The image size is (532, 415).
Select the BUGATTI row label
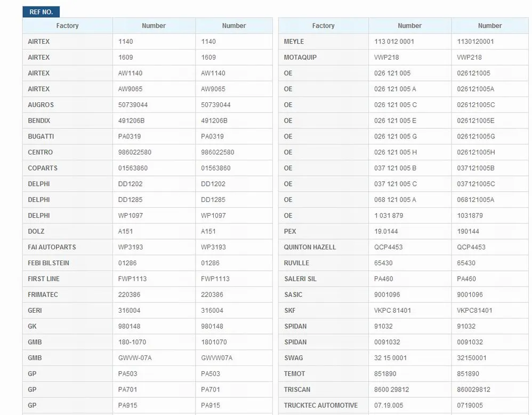click(x=41, y=136)
